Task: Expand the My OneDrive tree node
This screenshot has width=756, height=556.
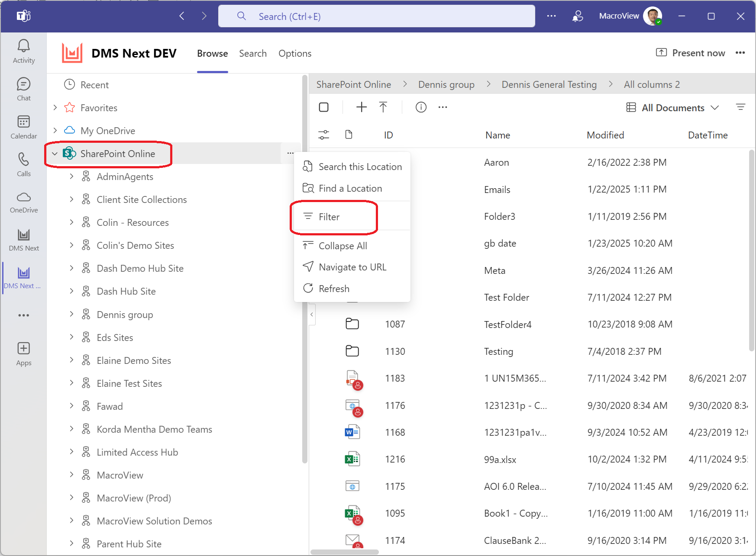Action: 55,130
